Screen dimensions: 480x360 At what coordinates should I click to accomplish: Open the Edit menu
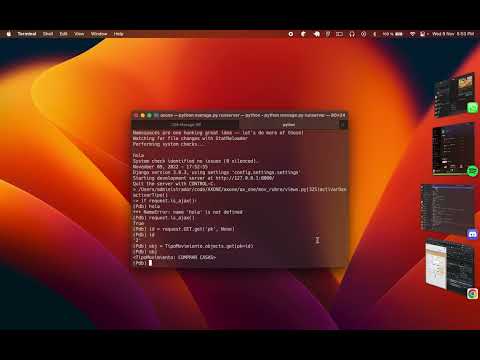point(63,34)
